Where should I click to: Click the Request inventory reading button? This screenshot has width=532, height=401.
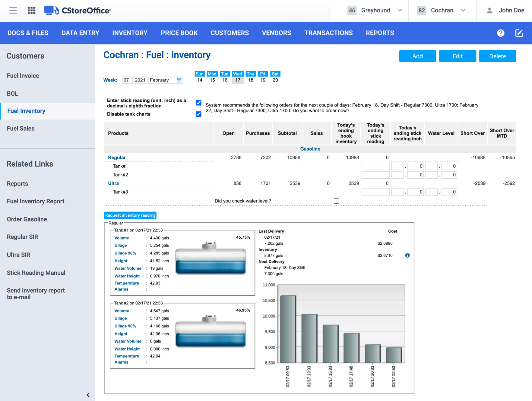pyautogui.click(x=130, y=215)
